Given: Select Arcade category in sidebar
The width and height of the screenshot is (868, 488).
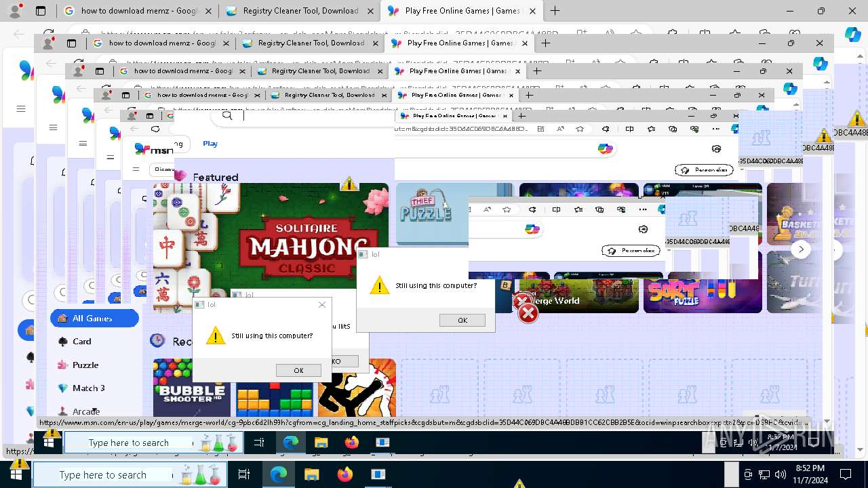Looking at the screenshot, I should pos(79,411).
